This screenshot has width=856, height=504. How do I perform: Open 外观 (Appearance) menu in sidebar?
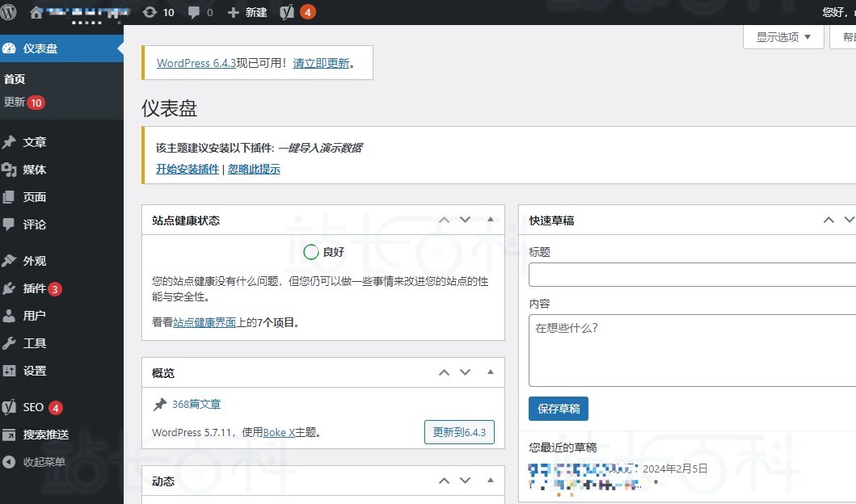[x=35, y=261]
